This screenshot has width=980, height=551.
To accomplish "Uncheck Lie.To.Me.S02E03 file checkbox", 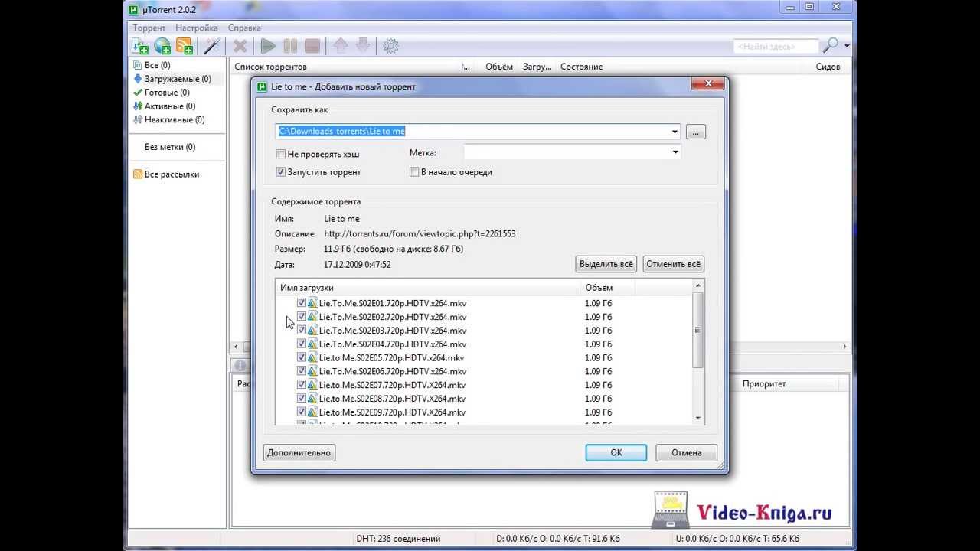I will [x=302, y=331].
